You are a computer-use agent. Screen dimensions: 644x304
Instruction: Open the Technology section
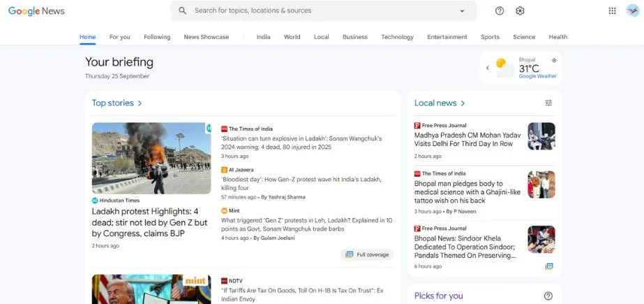397,37
